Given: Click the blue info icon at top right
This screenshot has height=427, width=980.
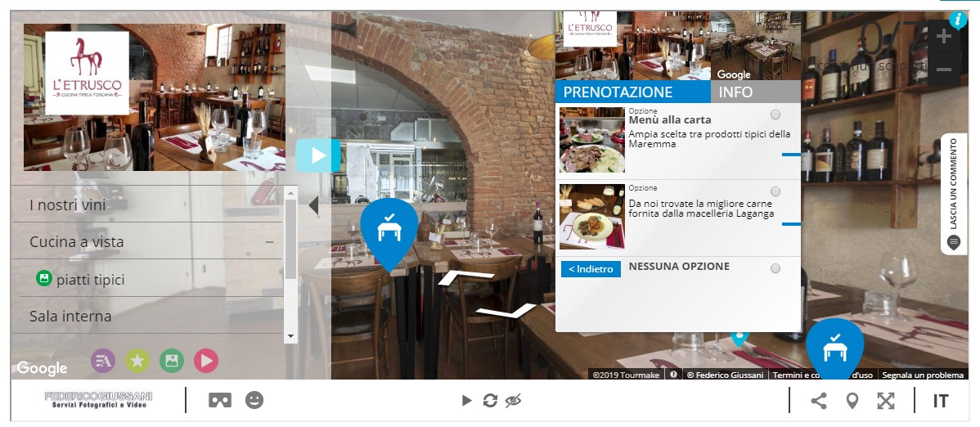Looking at the screenshot, I should [958, 20].
